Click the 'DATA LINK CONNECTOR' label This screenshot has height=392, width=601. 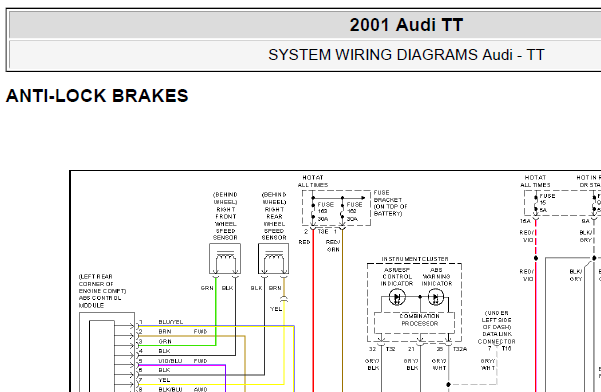496,338
